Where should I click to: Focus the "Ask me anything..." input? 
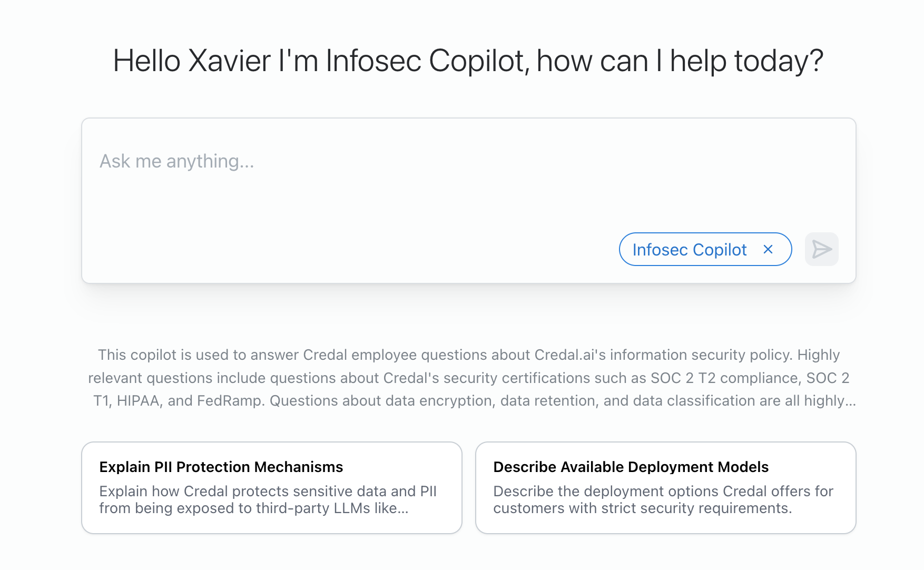[177, 161]
